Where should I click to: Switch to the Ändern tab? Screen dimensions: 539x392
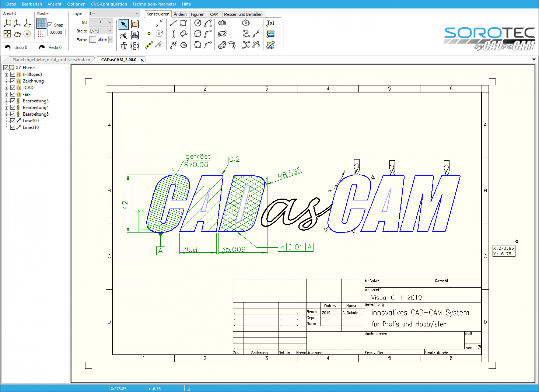point(180,14)
